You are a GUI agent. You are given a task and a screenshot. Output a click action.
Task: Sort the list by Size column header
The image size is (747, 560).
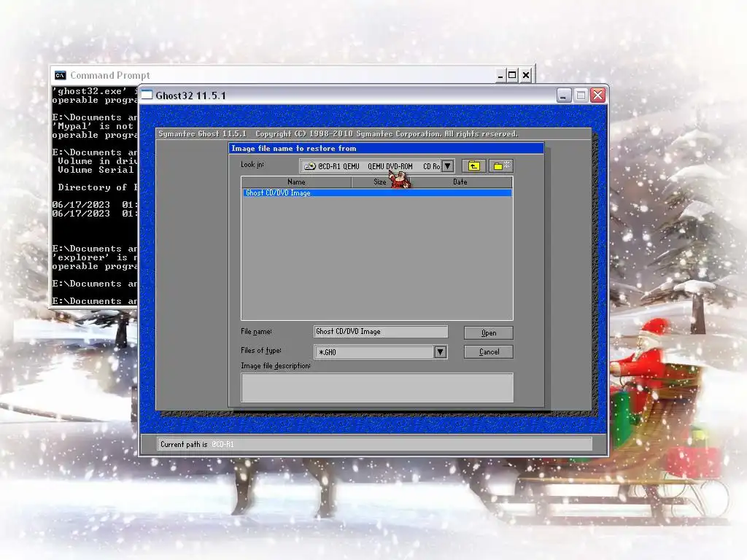(379, 182)
